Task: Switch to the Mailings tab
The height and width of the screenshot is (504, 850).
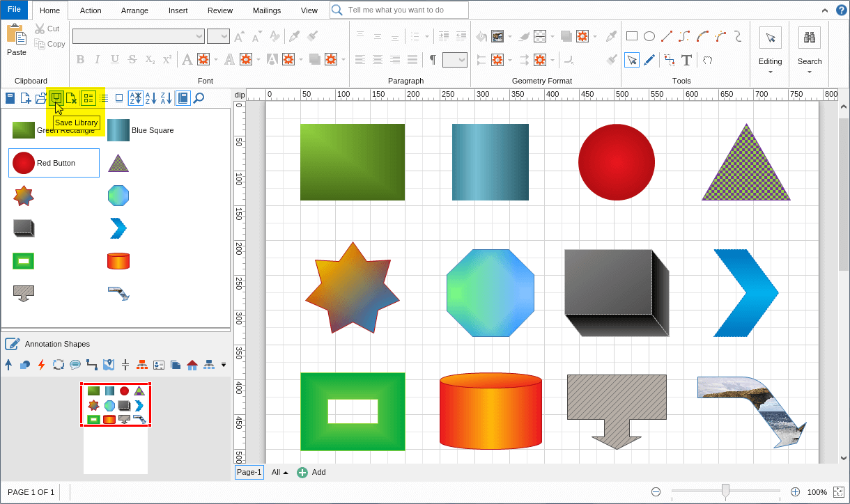Action: tap(267, 10)
